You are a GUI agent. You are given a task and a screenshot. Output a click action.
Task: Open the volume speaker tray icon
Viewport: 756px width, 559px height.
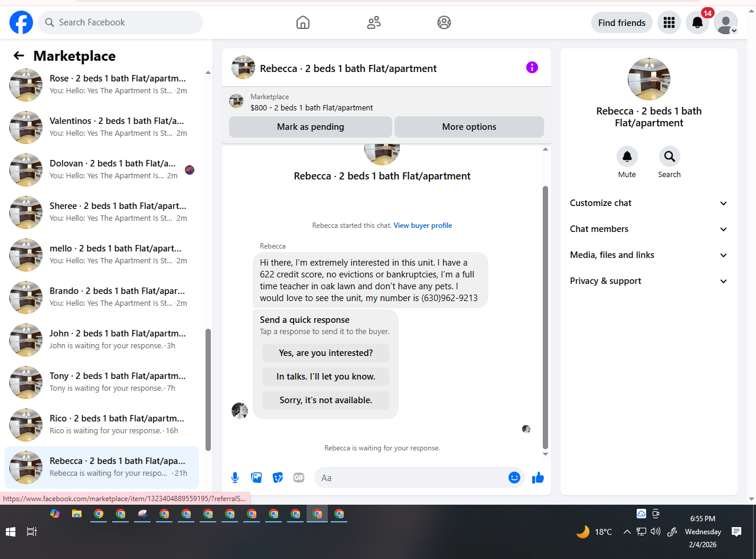[x=656, y=532]
